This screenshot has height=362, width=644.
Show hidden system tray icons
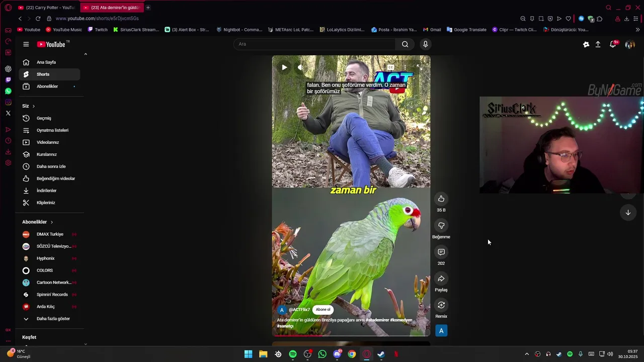pyautogui.click(x=527, y=354)
